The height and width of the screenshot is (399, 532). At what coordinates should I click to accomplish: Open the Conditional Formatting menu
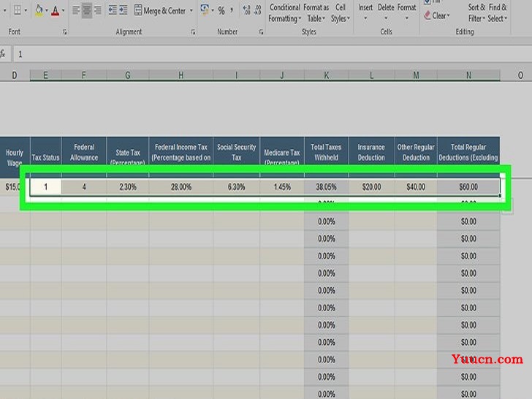click(x=285, y=13)
